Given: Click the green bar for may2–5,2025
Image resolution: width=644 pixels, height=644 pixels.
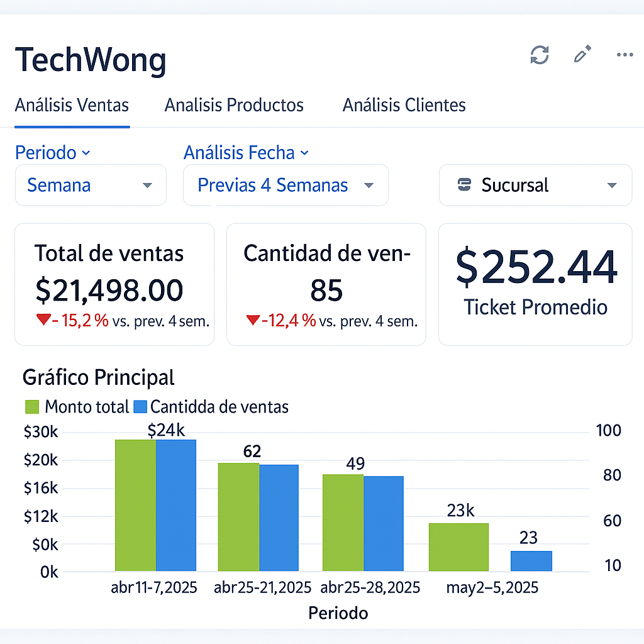Looking at the screenshot, I should click(x=458, y=547).
